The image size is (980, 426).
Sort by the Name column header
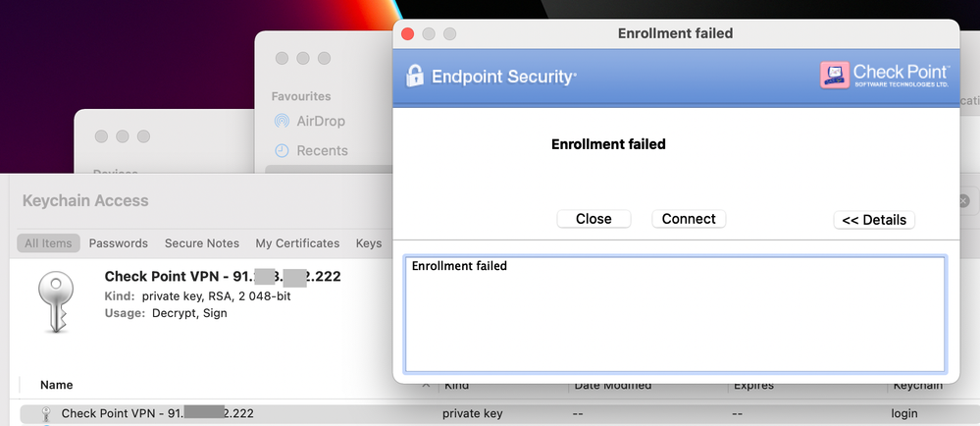coord(57,385)
